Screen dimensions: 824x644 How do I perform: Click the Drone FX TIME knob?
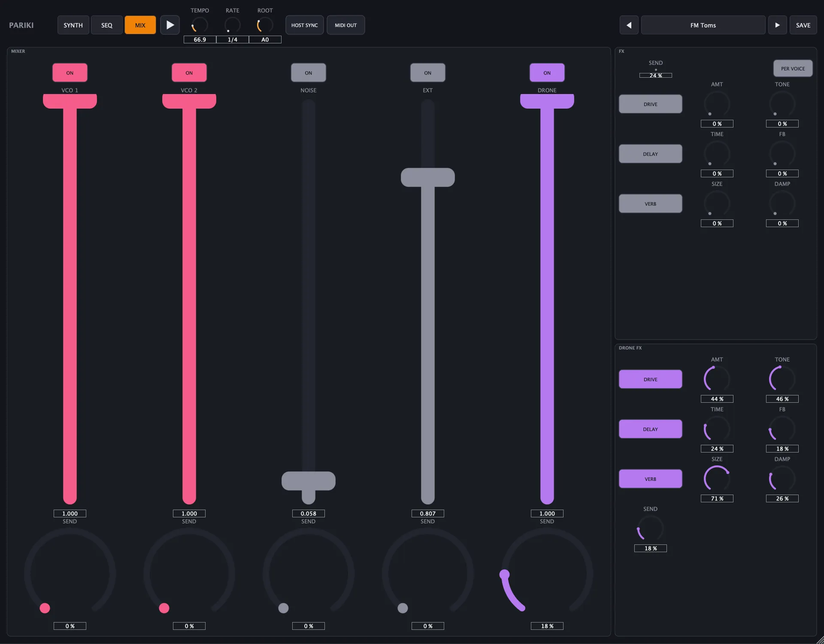pos(717,429)
